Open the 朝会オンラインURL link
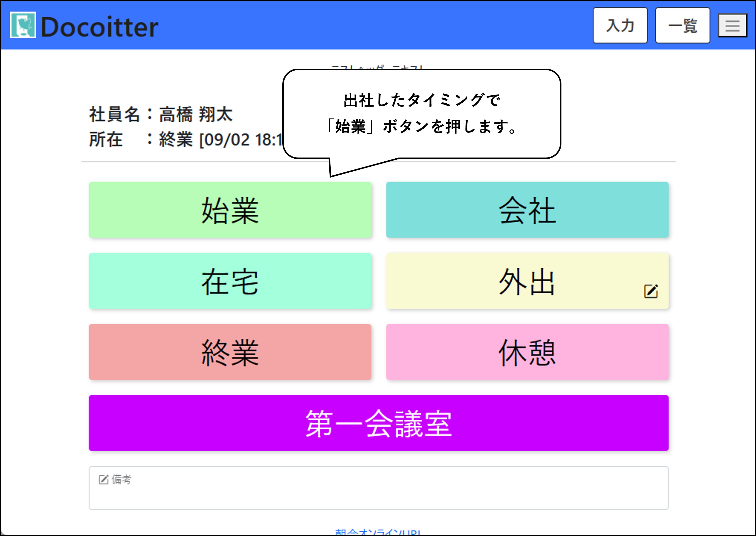Image resolution: width=756 pixels, height=536 pixels. click(x=378, y=532)
